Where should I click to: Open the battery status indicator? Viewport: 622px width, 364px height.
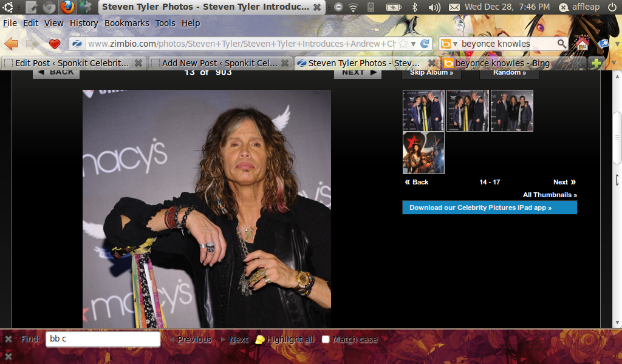394,7
